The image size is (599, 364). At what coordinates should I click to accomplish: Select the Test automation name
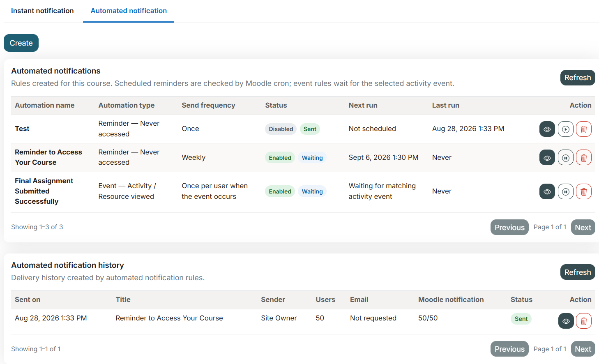[x=22, y=129]
